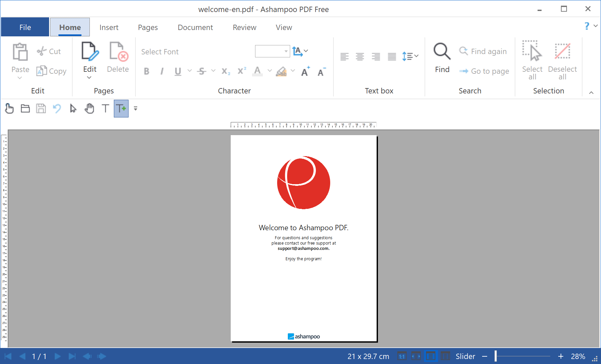Screen dimensions: 601x364
Task: Set zoom to actual size 1:1
Action: click(x=402, y=356)
